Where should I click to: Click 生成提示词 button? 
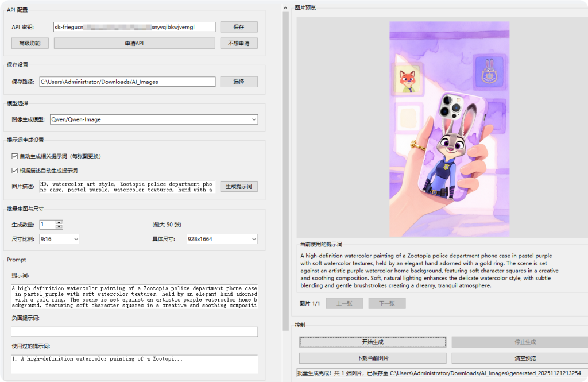tap(239, 187)
